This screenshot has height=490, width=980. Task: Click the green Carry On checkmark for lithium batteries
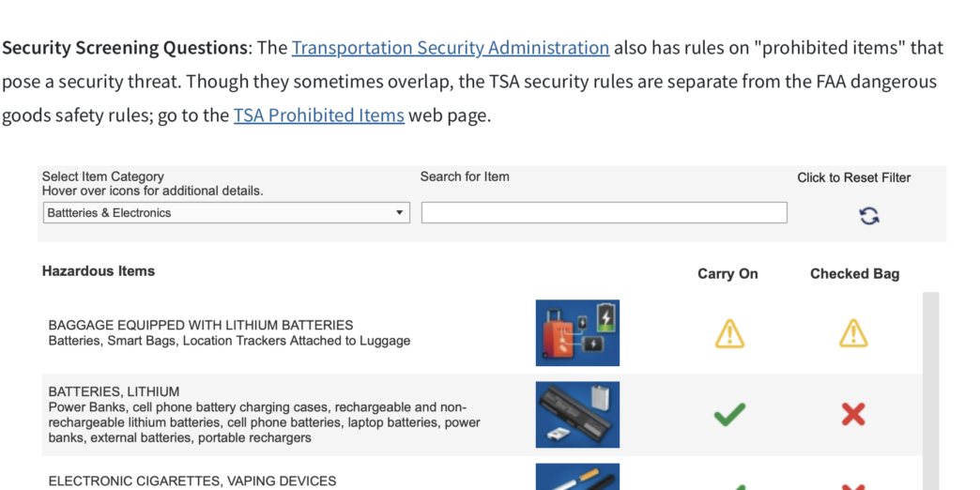click(x=729, y=414)
